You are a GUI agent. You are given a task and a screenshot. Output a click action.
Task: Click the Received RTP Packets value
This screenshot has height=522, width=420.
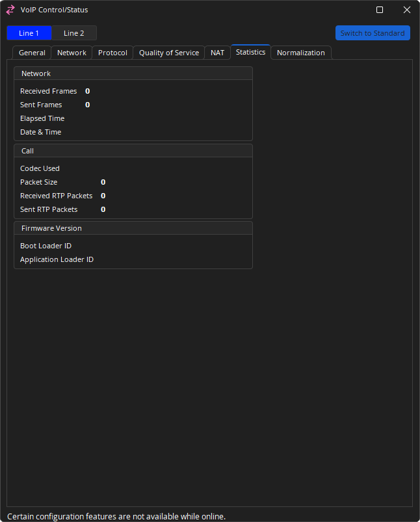[103, 196]
